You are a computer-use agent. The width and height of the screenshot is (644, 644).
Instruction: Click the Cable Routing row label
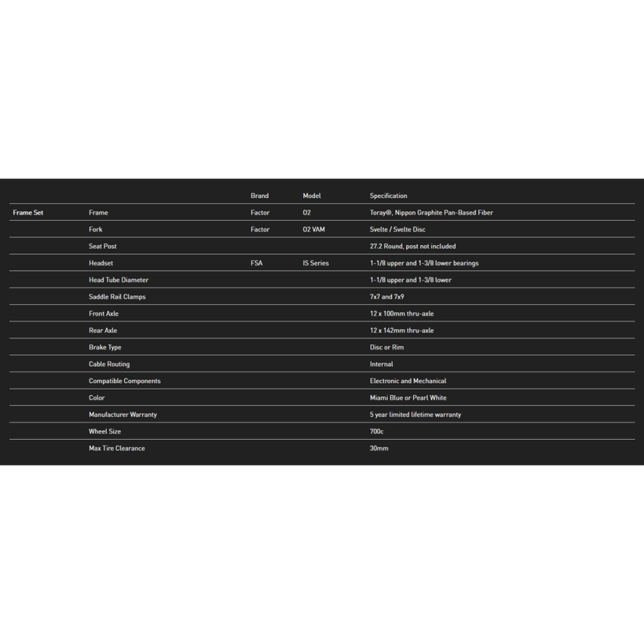click(109, 364)
